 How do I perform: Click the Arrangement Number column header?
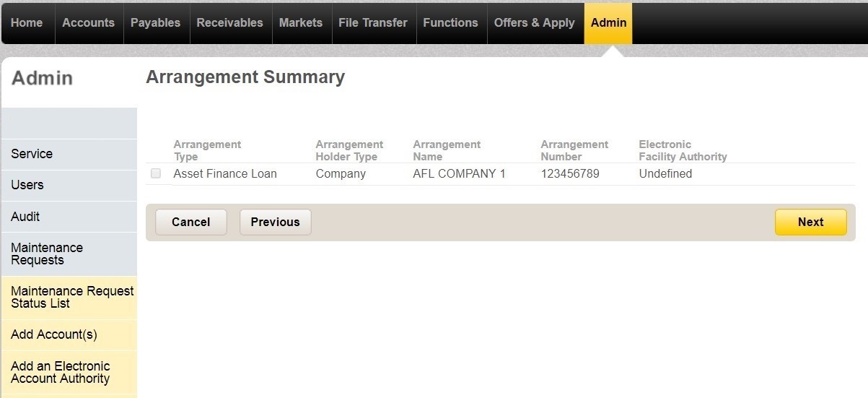point(574,150)
